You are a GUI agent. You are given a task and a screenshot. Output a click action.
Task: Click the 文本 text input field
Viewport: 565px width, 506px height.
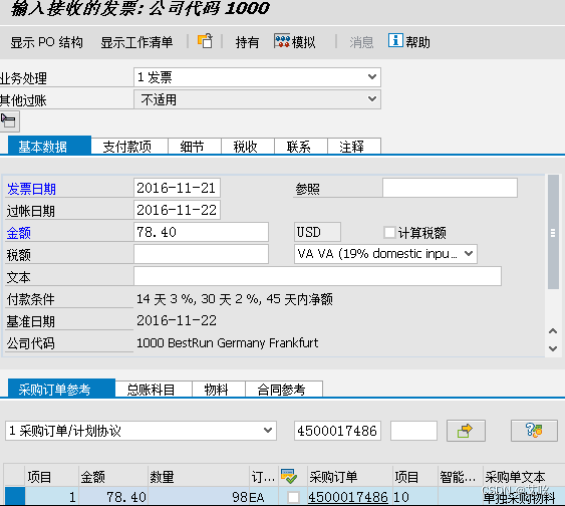[x=317, y=276]
